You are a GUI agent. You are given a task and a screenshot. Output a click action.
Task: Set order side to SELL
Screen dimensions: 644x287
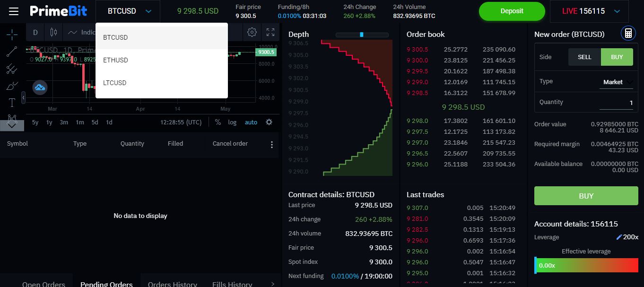[584, 57]
